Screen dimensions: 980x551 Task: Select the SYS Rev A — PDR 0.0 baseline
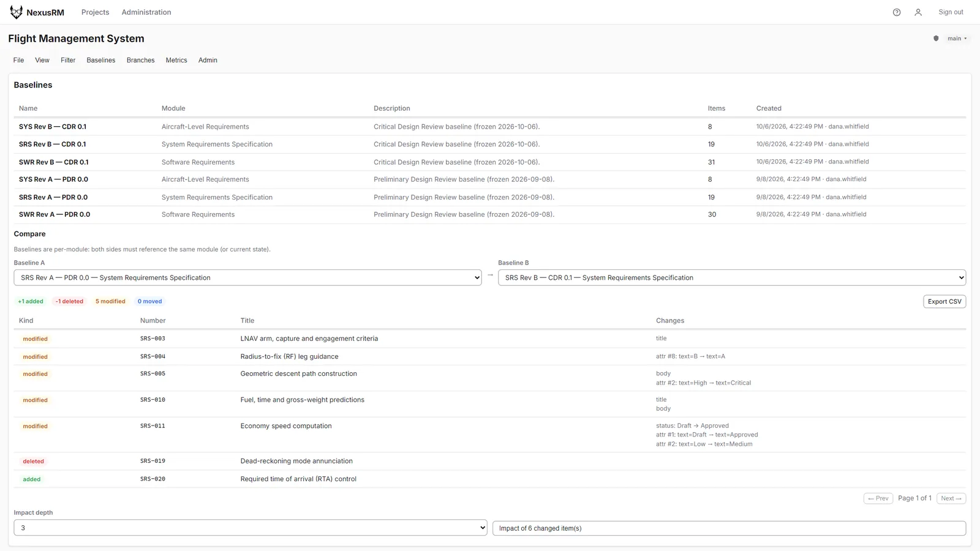53,179
